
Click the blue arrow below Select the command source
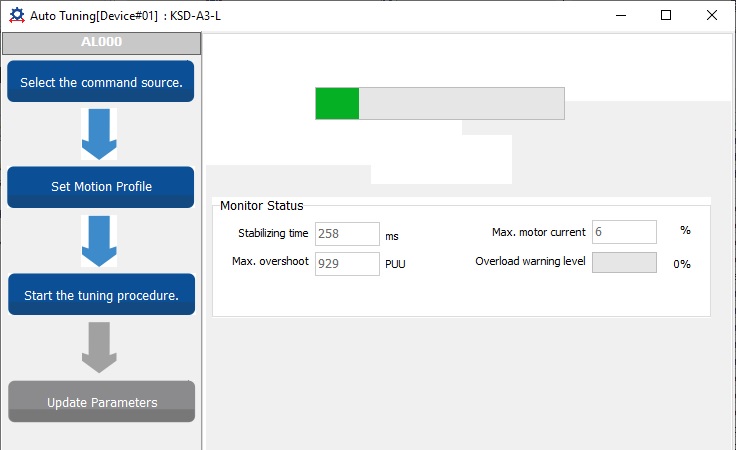pos(99,134)
